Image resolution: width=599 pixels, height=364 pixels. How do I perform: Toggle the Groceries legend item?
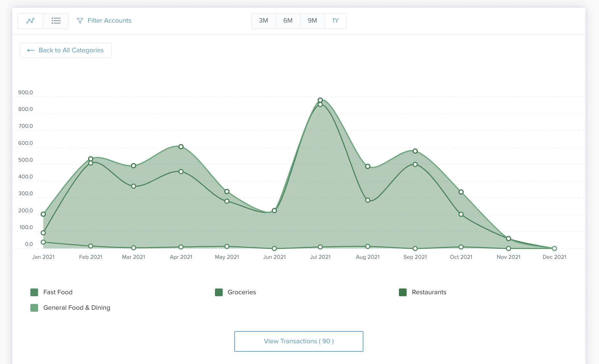click(x=242, y=292)
